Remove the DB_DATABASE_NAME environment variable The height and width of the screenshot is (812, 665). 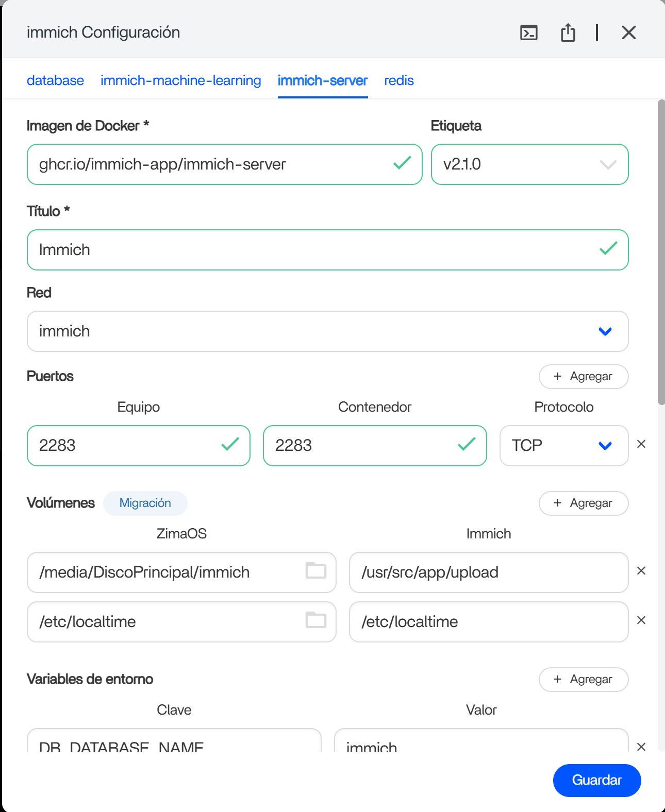pos(641,747)
